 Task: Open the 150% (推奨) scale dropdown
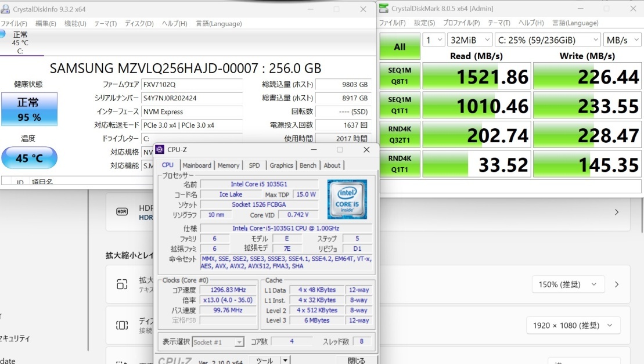coord(567,284)
